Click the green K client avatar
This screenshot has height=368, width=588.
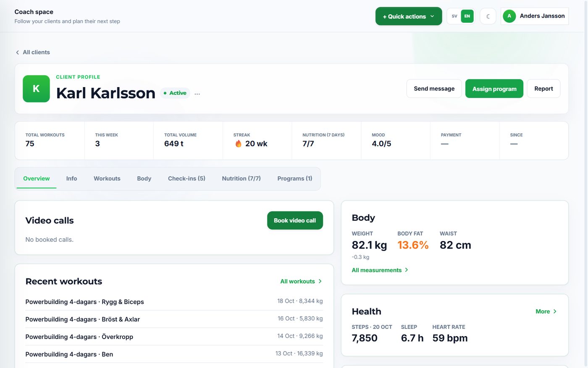coord(36,89)
